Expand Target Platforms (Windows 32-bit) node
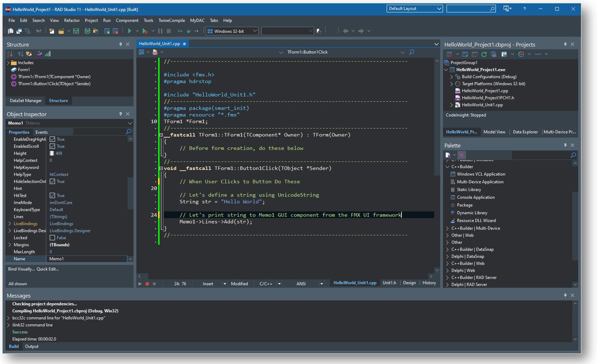Screen dimensions: 597x364 pyautogui.click(x=452, y=84)
